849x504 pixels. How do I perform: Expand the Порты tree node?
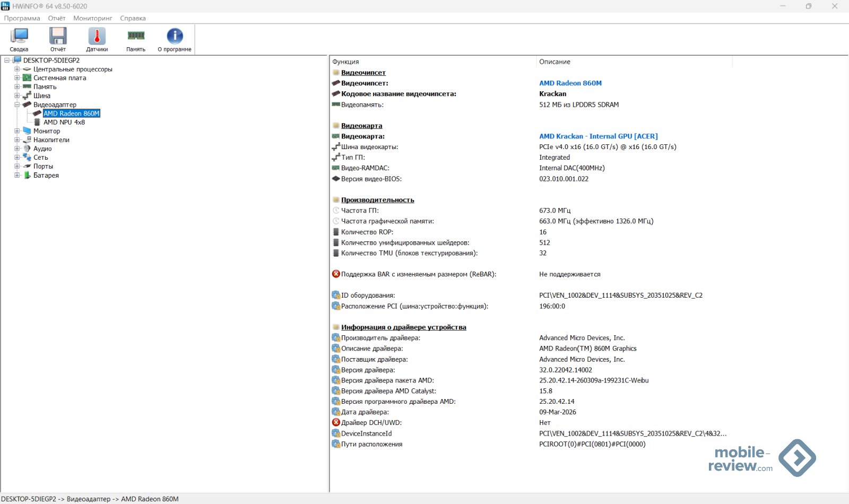17,166
